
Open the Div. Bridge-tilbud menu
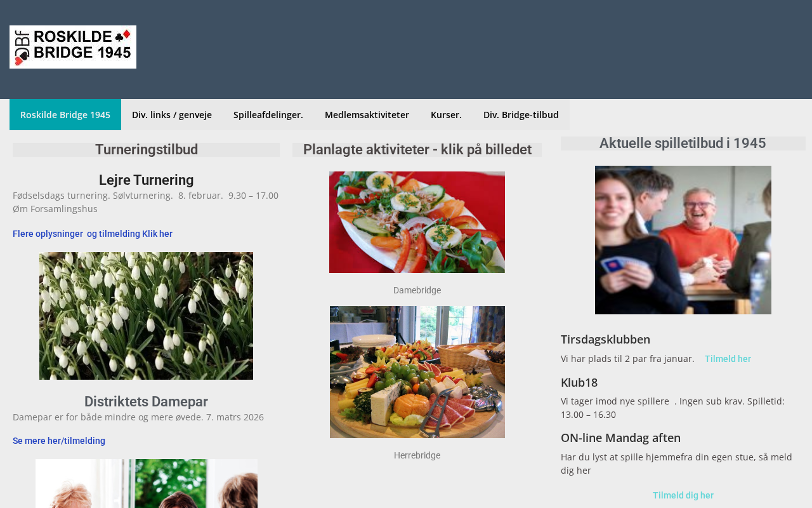pos(521,115)
